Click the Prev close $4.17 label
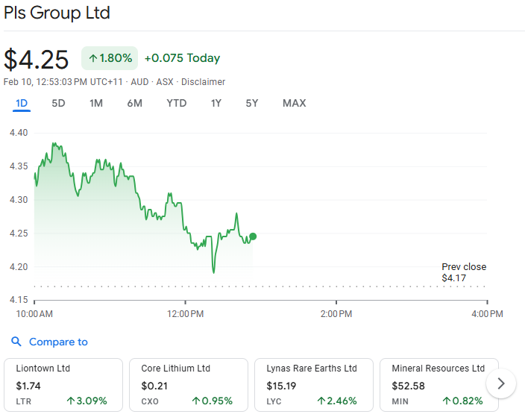The width and height of the screenshot is (525, 420). coord(463,272)
